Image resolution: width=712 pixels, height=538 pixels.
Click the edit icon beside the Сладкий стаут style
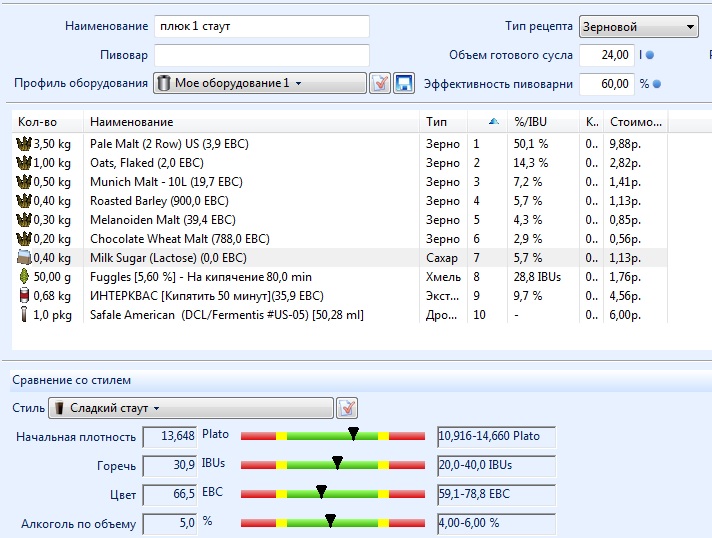pyautogui.click(x=347, y=408)
